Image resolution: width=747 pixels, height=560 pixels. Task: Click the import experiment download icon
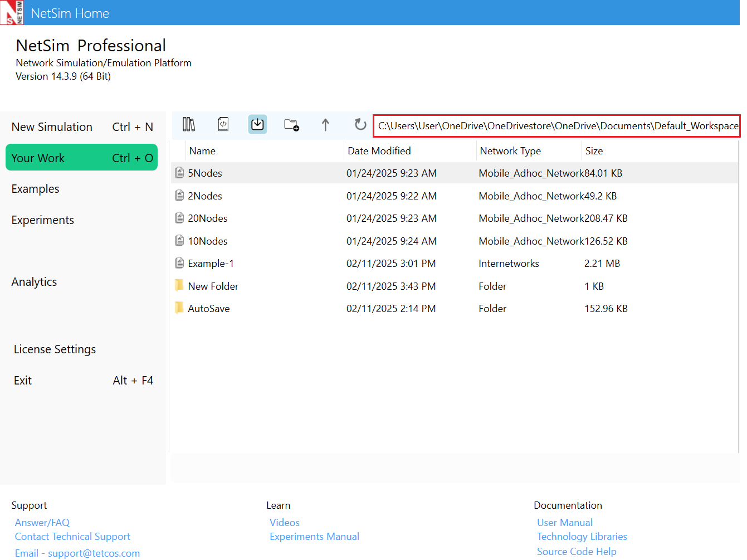point(257,124)
